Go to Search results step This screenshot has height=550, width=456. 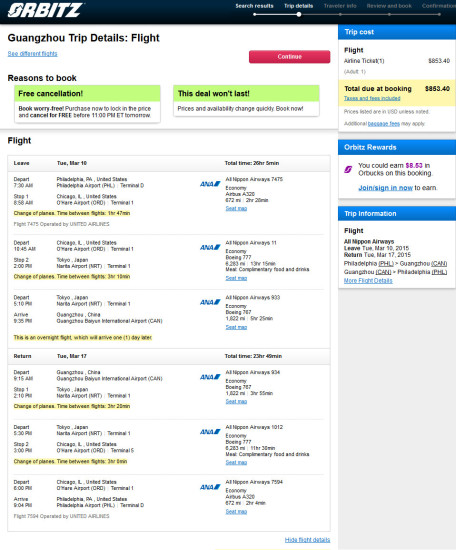[254, 6]
